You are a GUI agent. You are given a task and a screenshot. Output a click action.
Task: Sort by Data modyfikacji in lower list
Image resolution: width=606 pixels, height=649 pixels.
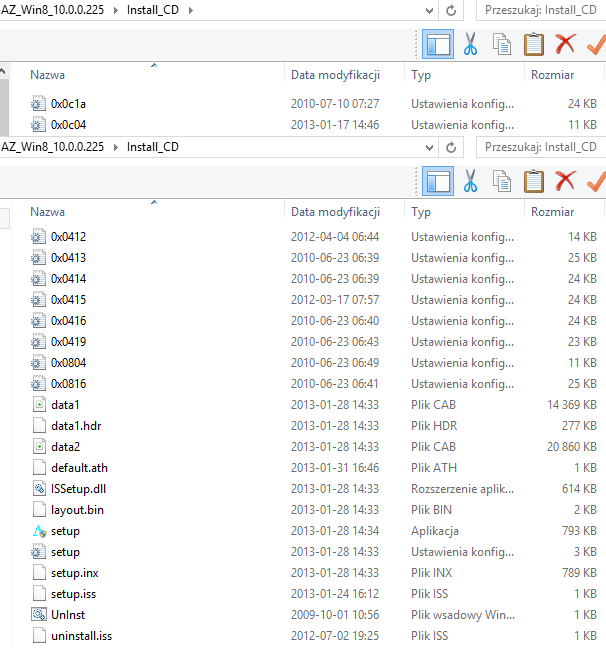point(335,212)
